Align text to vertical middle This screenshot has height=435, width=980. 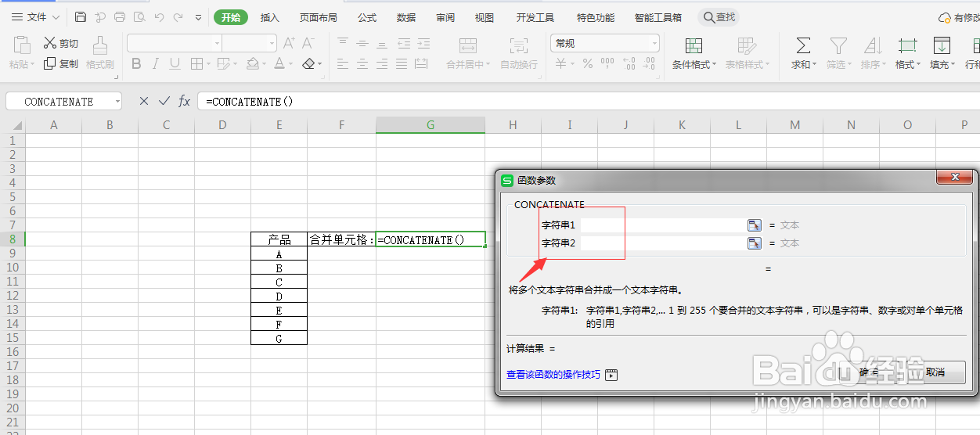coord(362,43)
